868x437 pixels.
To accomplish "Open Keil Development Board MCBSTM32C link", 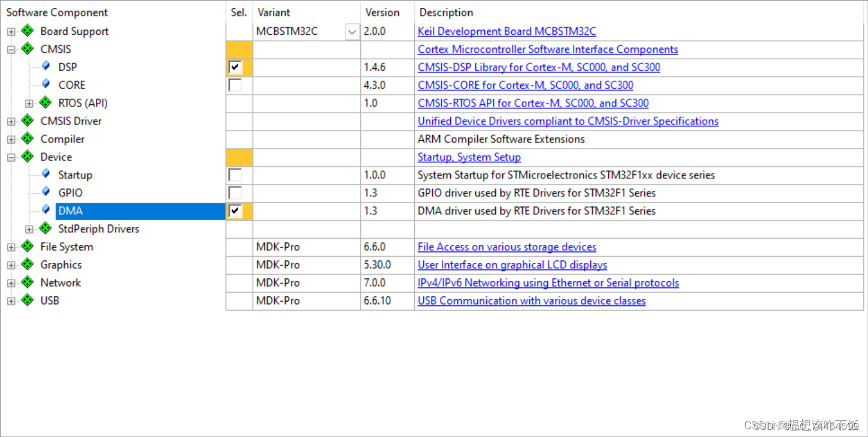I will [x=507, y=31].
